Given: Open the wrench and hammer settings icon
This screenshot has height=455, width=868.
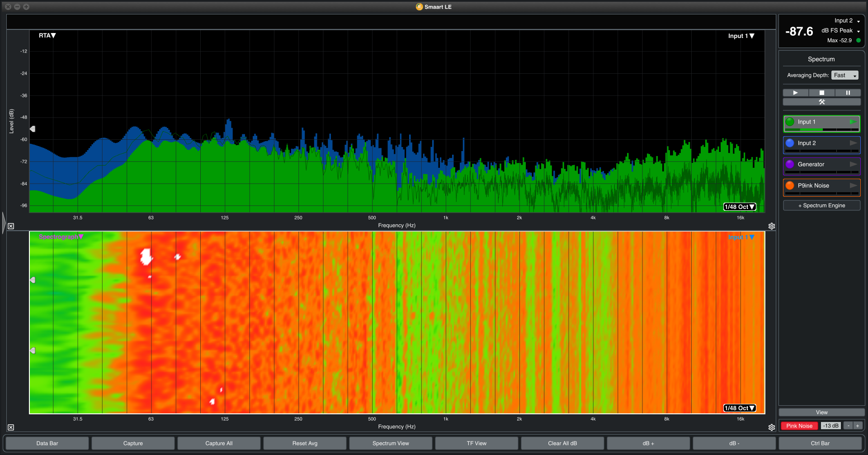Looking at the screenshot, I should pos(821,102).
